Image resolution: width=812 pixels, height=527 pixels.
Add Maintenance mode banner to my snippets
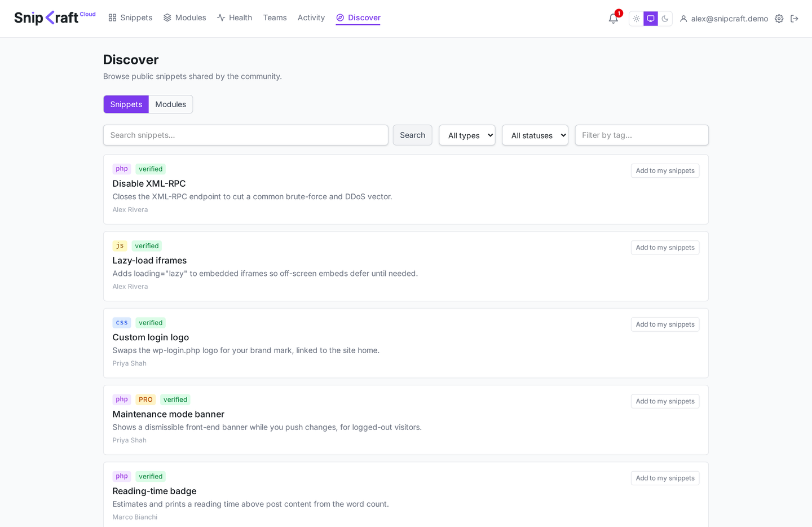click(x=665, y=401)
